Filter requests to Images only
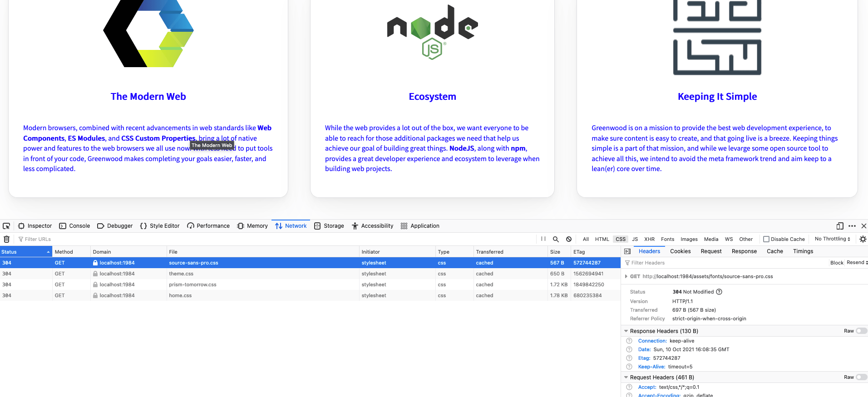 point(689,239)
